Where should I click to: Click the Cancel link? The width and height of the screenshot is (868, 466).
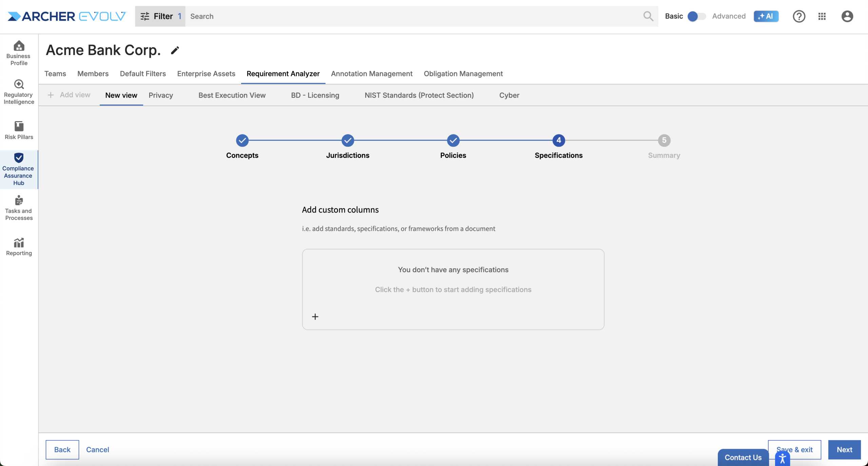(97, 449)
